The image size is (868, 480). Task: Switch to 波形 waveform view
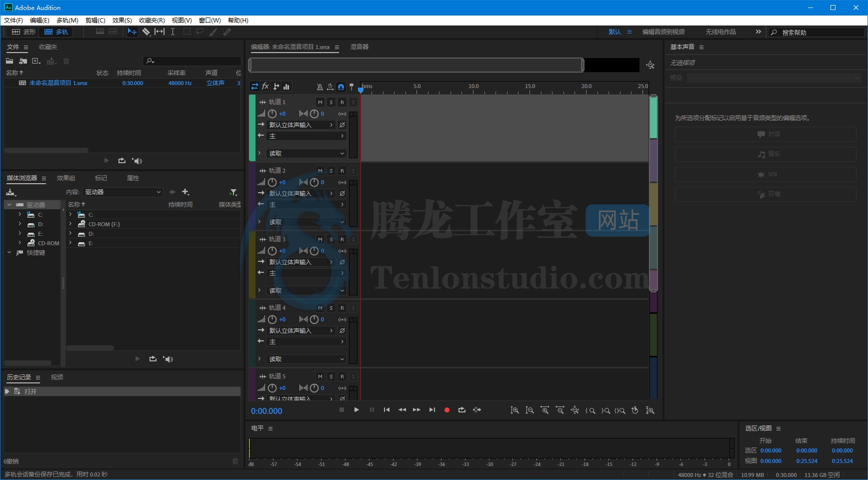[x=23, y=32]
